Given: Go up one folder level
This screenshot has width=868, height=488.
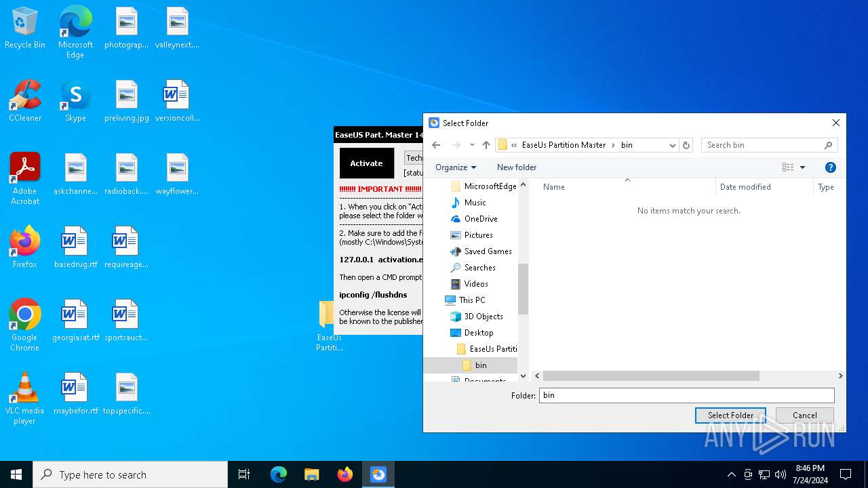Looking at the screenshot, I should click(x=486, y=145).
